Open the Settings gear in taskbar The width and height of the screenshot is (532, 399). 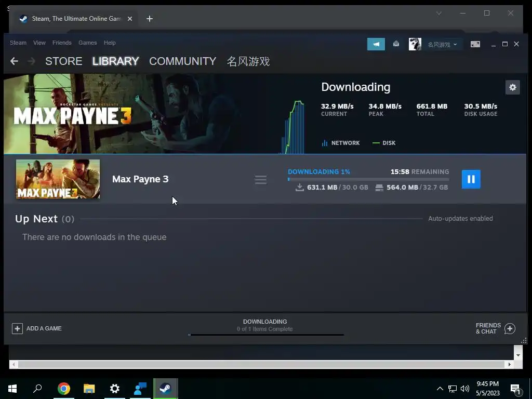(x=115, y=389)
